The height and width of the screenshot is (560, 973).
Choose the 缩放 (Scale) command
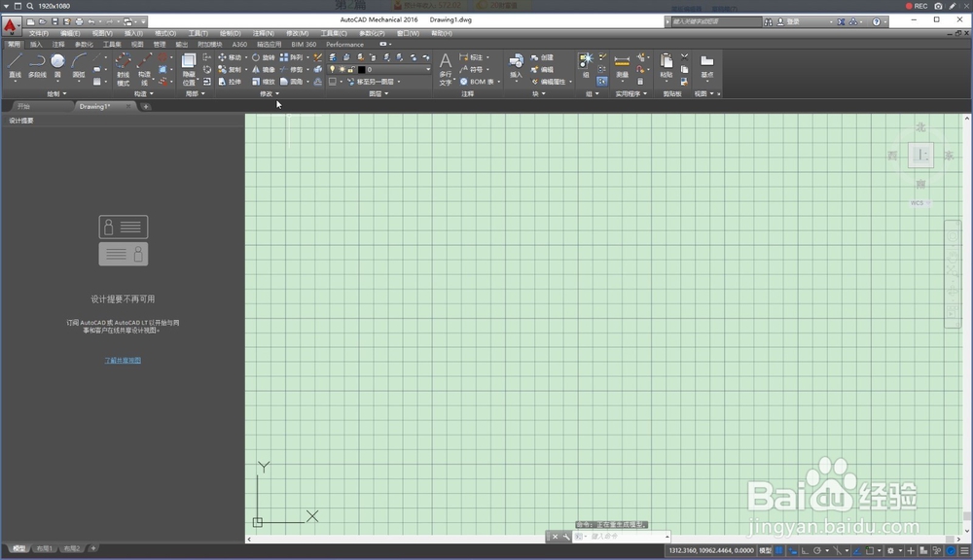(264, 82)
